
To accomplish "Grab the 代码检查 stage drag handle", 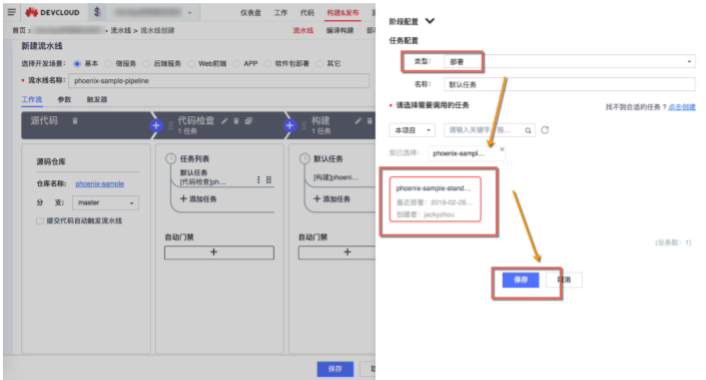I will point(171,126).
